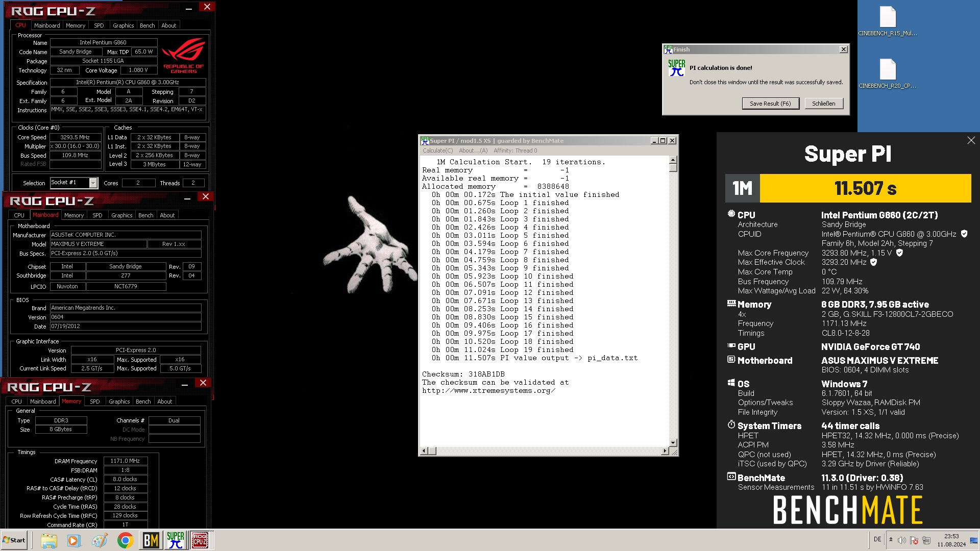This screenshot has height=551, width=980.
Task: Click the Core Speed field 3293.5 MHz
Action: [75, 137]
